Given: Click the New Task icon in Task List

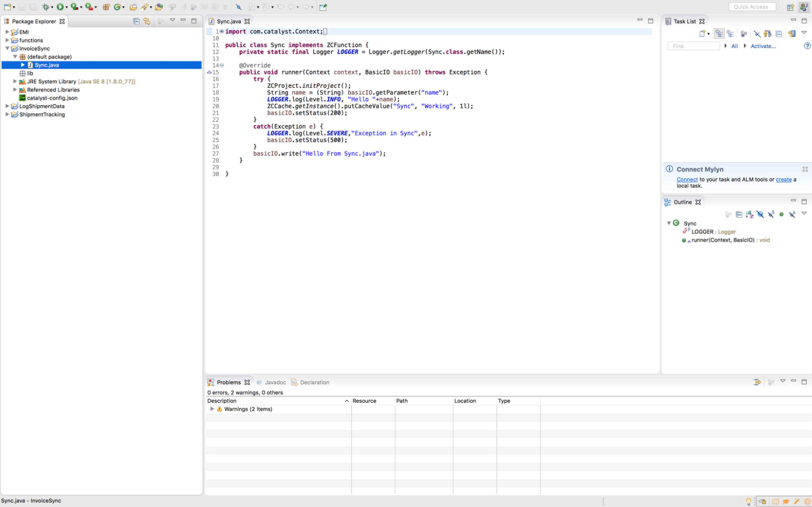Looking at the screenshot, I should 703,34.
